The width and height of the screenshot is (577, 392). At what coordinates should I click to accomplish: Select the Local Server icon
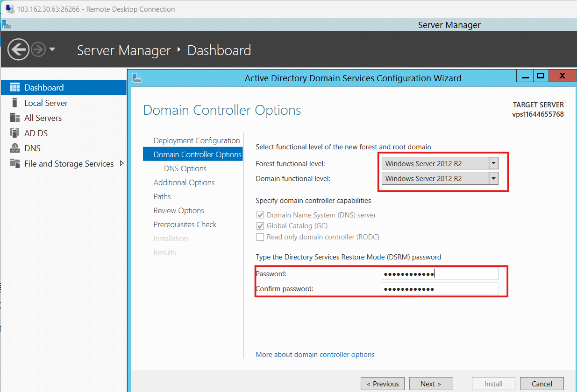click(x=15, y=103)
